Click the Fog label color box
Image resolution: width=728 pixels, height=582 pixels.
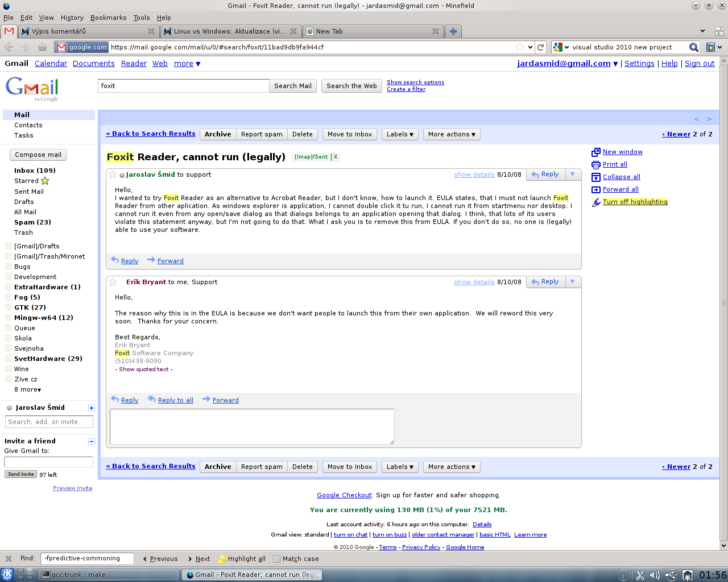(8, 297)
